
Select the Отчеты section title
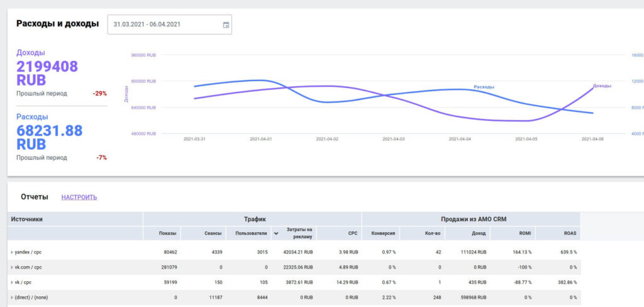pyautogui.click(x=34, y=197)
